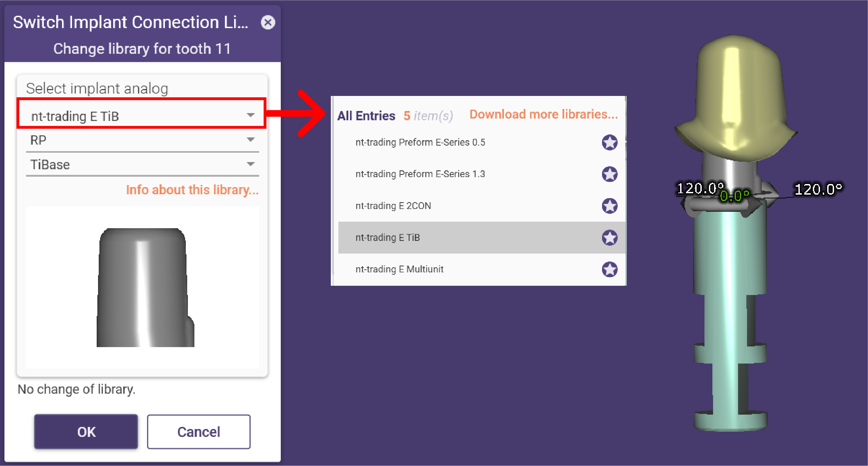Image resolution: width=868 pixels, height=466 pixels.
Task: Toggle favorite star for nt-trading E 2CON
Action: 610,206
